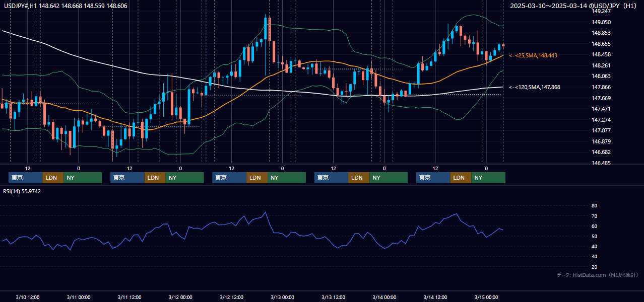Viewport: 644px width, 302px height.
Task: Click RSI scale value 80
Action: pos(594,206)
